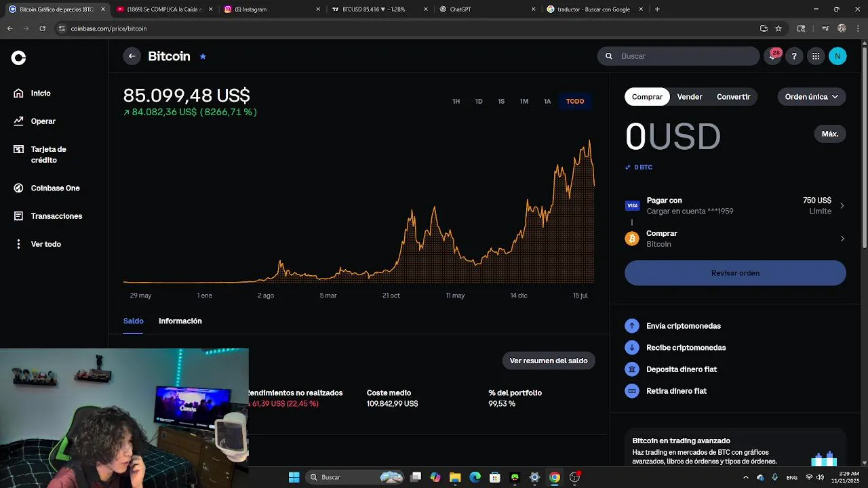Toggle the Bitcoin watchlist star
The image size is (868, 488).
pos(203,56)
